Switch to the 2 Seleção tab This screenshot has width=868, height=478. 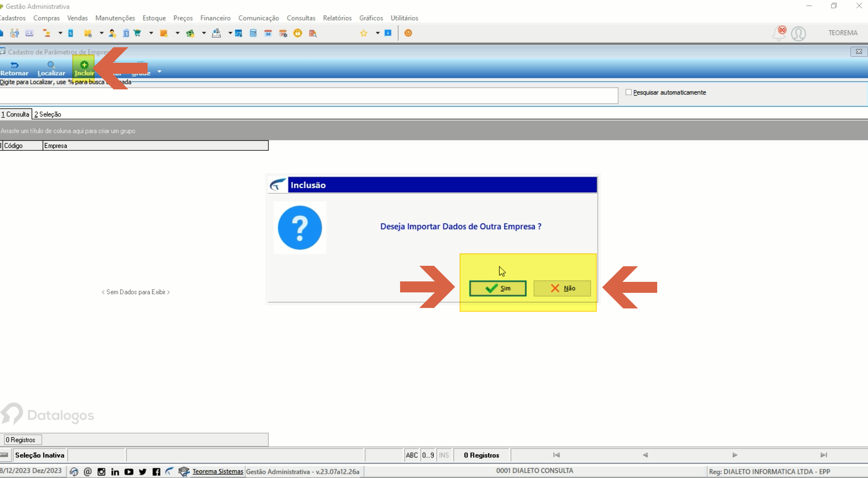pos(48,114)
